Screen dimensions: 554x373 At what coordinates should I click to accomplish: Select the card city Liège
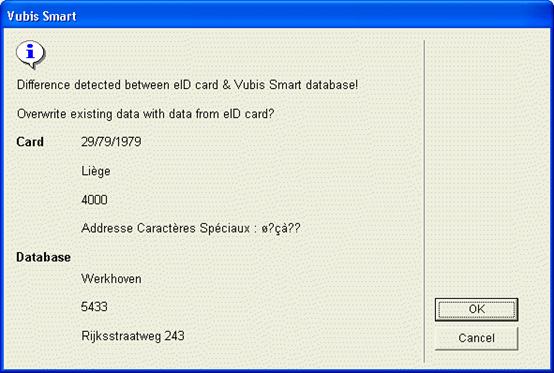[x=96, y=171]
